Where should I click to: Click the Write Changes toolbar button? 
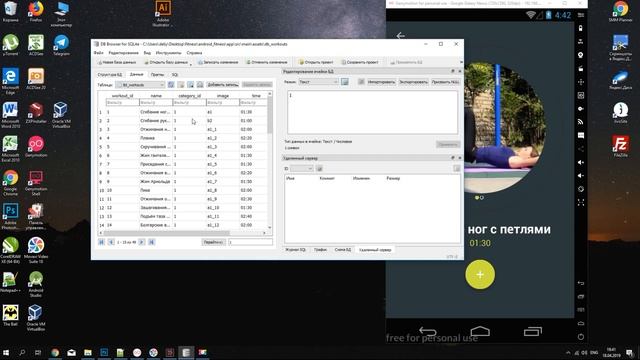[218, 62]
